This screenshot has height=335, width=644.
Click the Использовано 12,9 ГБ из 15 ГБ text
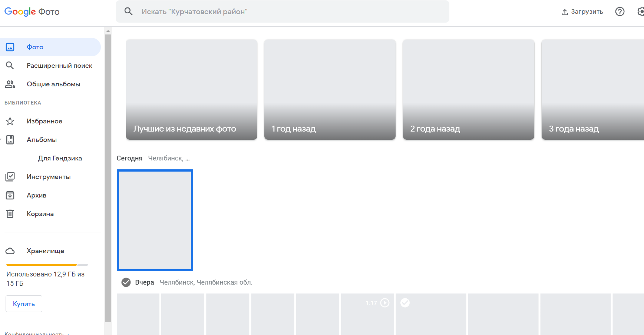45,279
